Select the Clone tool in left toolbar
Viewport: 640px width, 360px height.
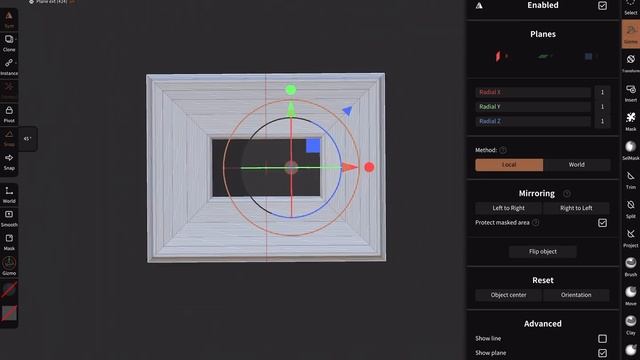9,42
